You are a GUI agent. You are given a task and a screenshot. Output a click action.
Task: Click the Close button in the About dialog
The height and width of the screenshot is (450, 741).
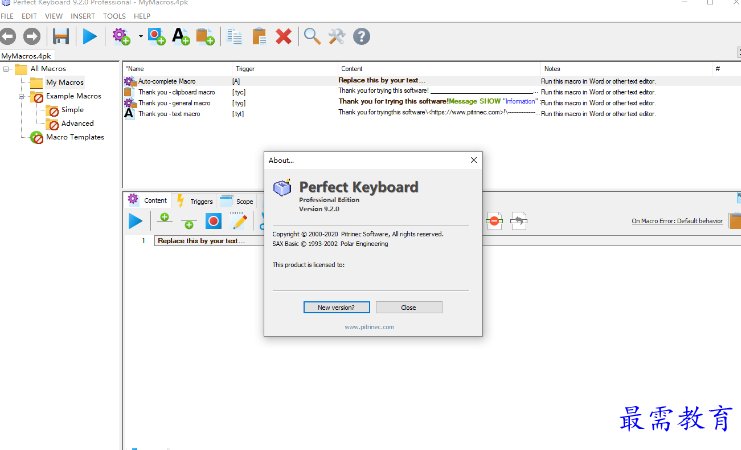409,307
